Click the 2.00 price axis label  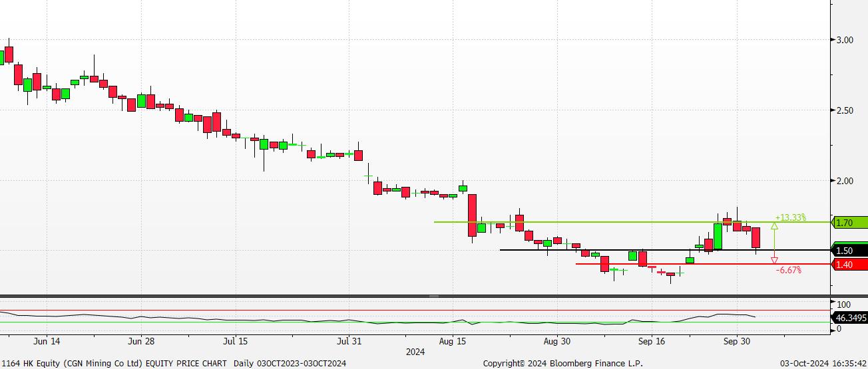click(845, 181)
